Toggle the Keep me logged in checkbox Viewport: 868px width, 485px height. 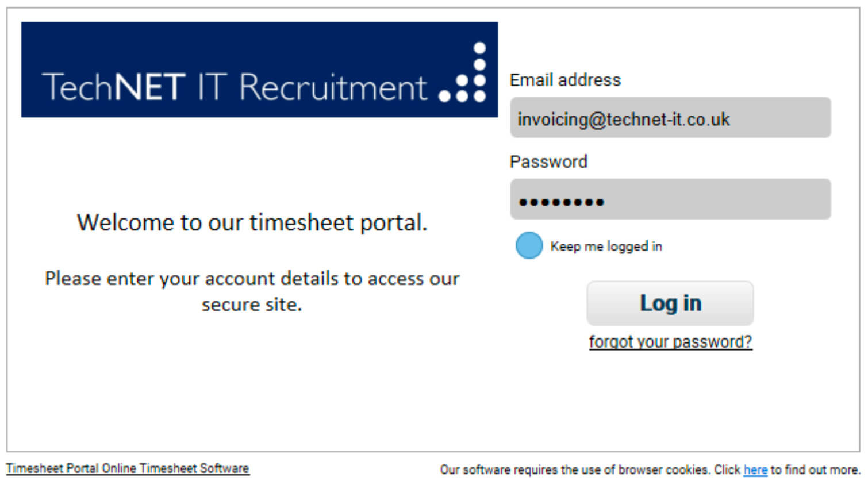529,245
